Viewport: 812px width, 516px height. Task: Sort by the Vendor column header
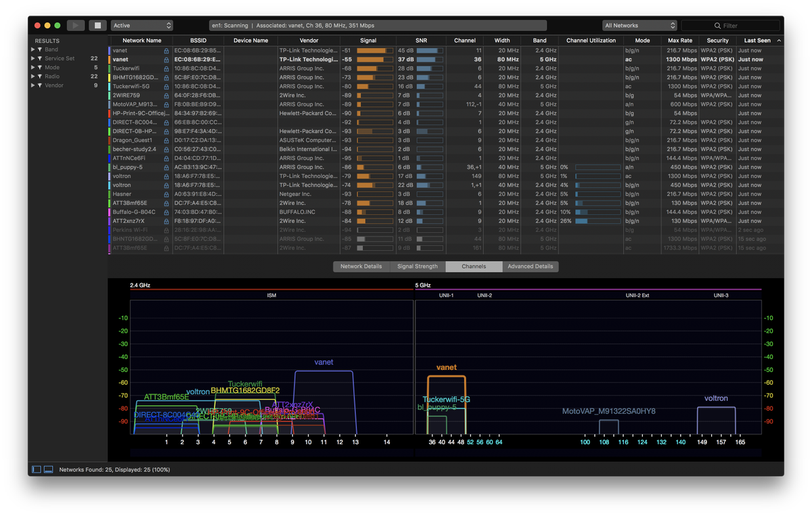pos(309,41)
